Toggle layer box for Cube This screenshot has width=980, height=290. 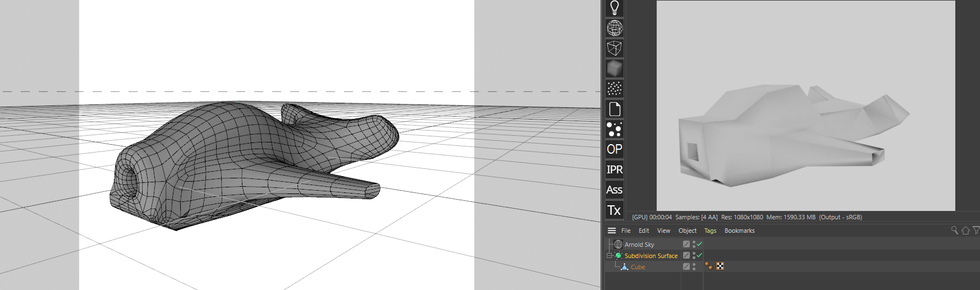(686, 266)
